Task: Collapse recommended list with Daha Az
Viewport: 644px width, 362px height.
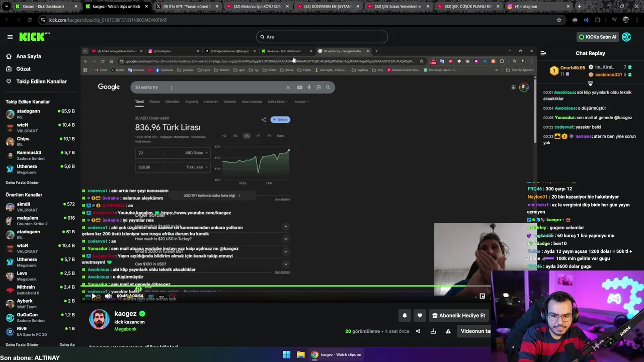Action: tap(67, 345)
